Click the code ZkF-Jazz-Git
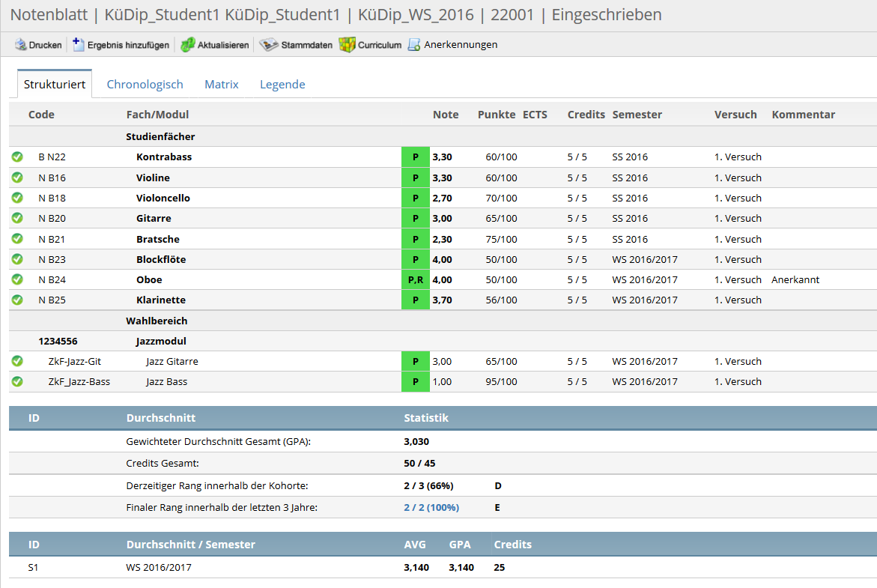Viewport: 877px width, 588px height. point(74,362)
